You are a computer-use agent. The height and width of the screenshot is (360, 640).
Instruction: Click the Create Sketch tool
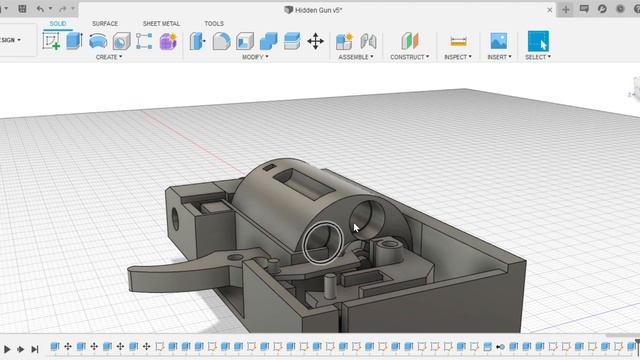pyautogui.click(x=51, y=41)
